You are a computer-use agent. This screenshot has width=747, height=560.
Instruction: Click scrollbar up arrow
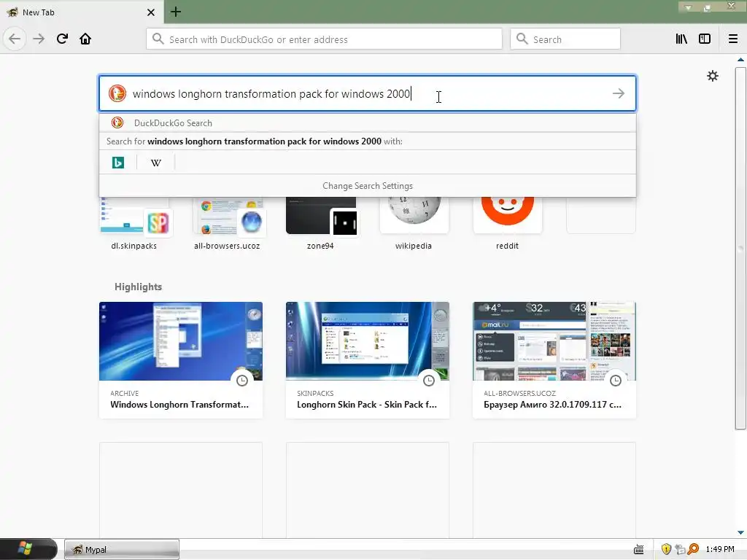[740, 60]
